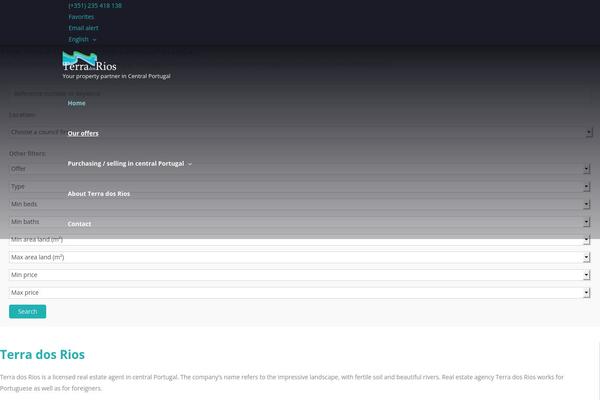Open About Terra dos Rios page
This screenshot has width=600, height=400.
coord(99,194)
